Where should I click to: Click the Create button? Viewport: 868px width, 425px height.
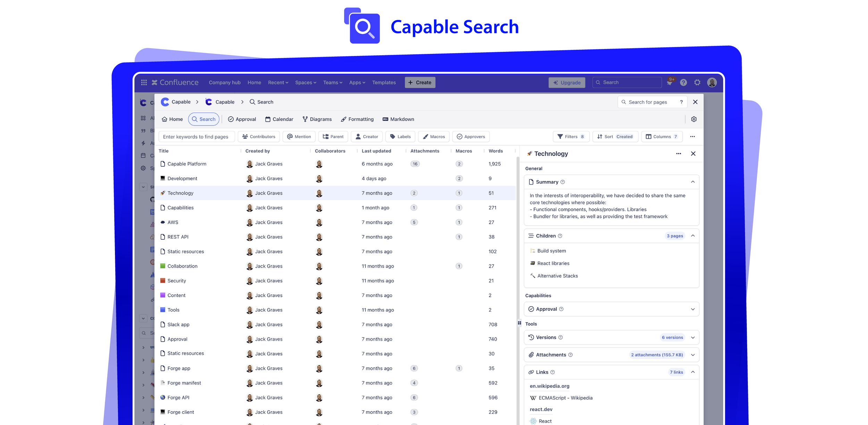click(420, 82)
